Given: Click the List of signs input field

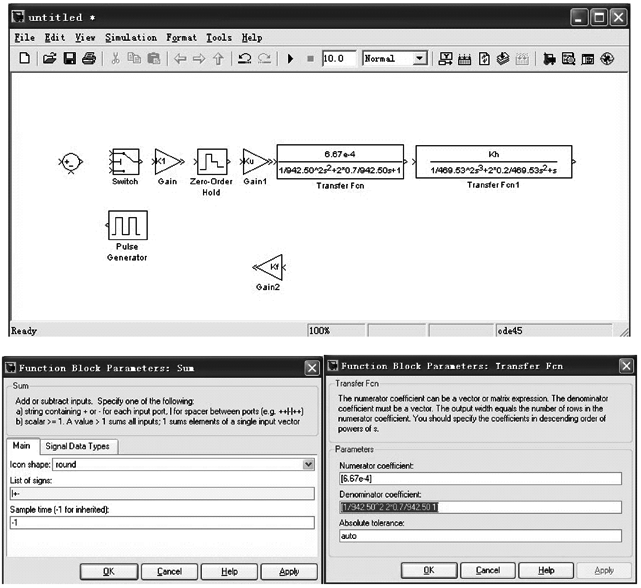Looking at the screenshot, I should click(x=160, y=493).
